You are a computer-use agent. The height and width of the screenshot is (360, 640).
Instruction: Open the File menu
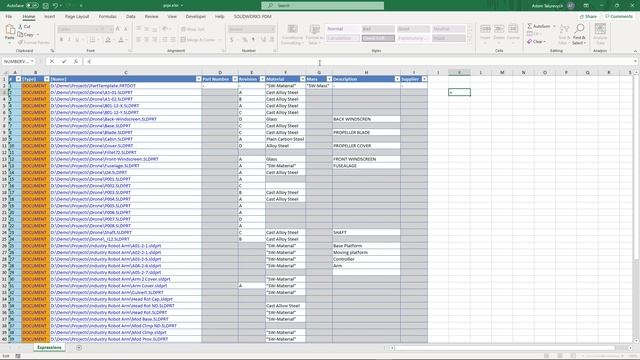(9, 16)
